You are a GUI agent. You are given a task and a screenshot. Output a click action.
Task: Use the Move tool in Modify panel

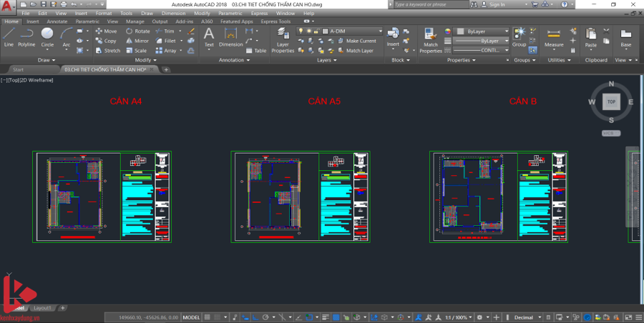click(x=106, y=31)
